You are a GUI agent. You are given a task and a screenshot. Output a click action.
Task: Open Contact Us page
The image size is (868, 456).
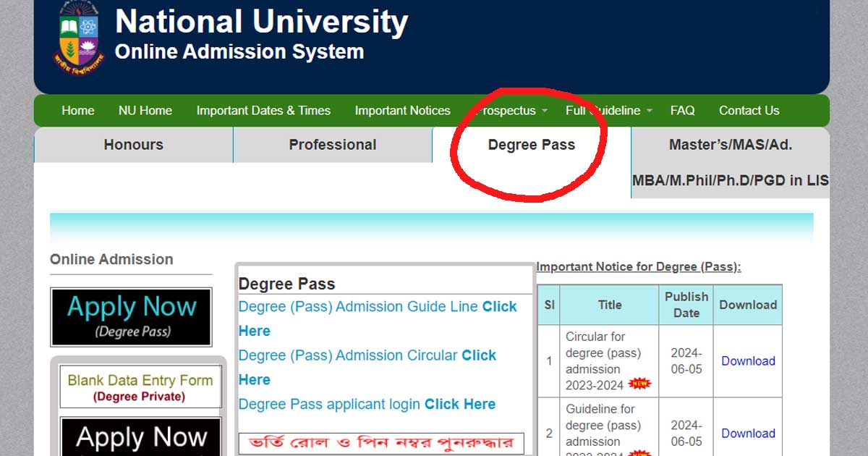coord(749,111)
